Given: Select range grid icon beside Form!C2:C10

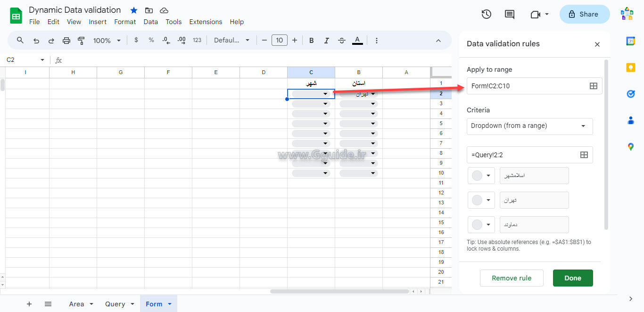Looking at the screenshot, I should click(x=594, y=86).
